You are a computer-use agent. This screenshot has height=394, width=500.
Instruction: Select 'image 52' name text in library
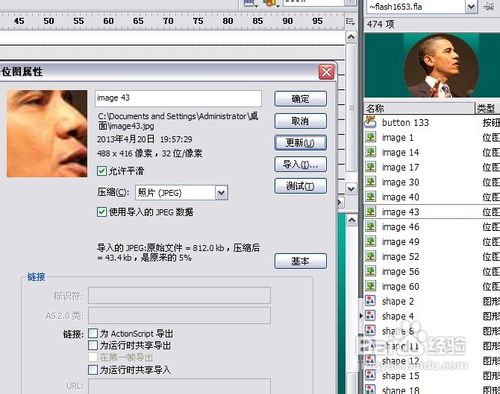[400, 257]
